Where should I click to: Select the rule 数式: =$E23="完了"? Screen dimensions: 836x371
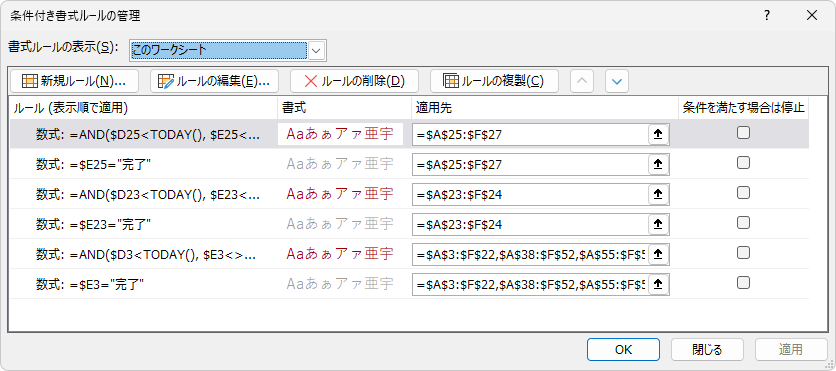(x=93, y=224)
